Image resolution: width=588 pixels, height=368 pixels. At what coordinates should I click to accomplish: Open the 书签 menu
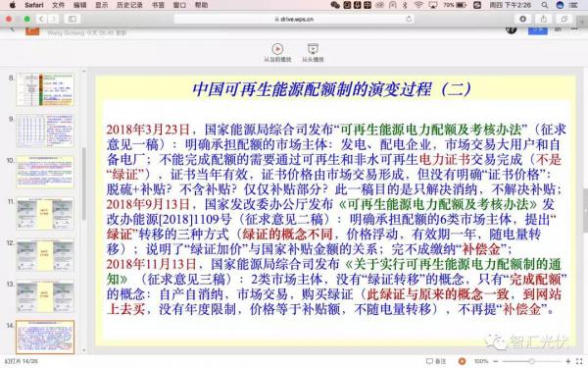[x=158, y=5]
